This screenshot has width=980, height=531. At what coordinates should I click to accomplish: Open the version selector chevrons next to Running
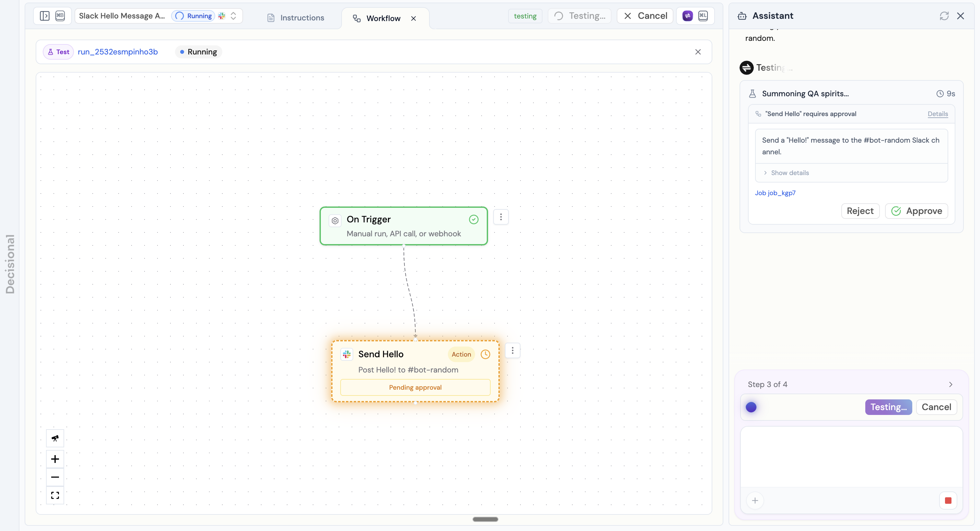point(234,16)
